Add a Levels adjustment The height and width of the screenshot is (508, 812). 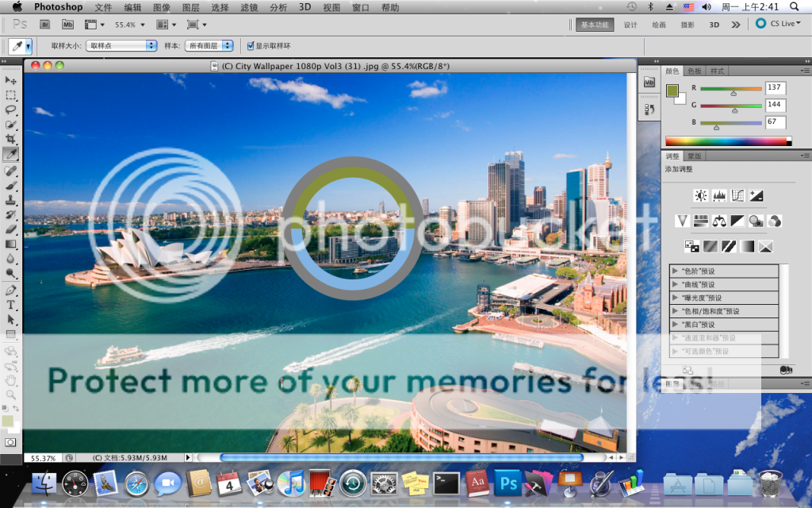[719, 195]
